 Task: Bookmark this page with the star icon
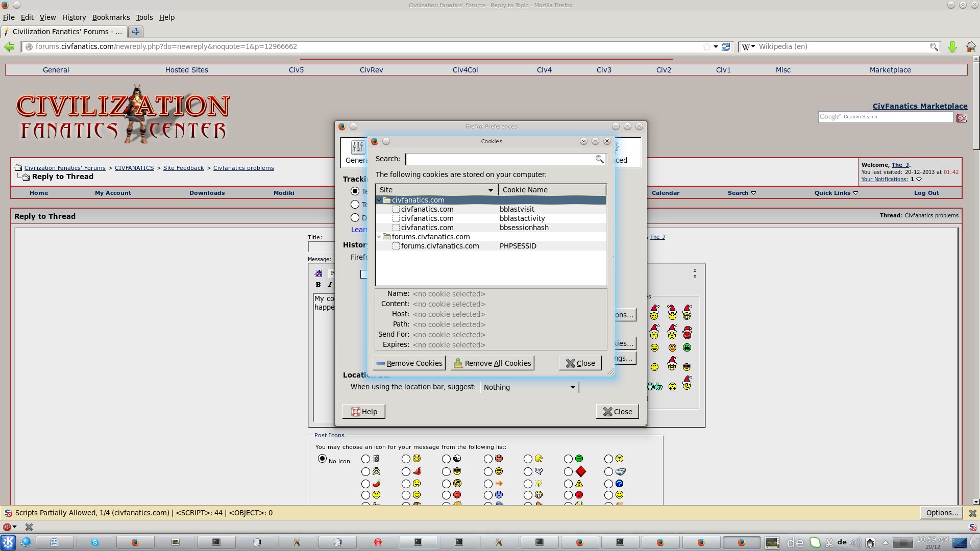coord(706,47)
